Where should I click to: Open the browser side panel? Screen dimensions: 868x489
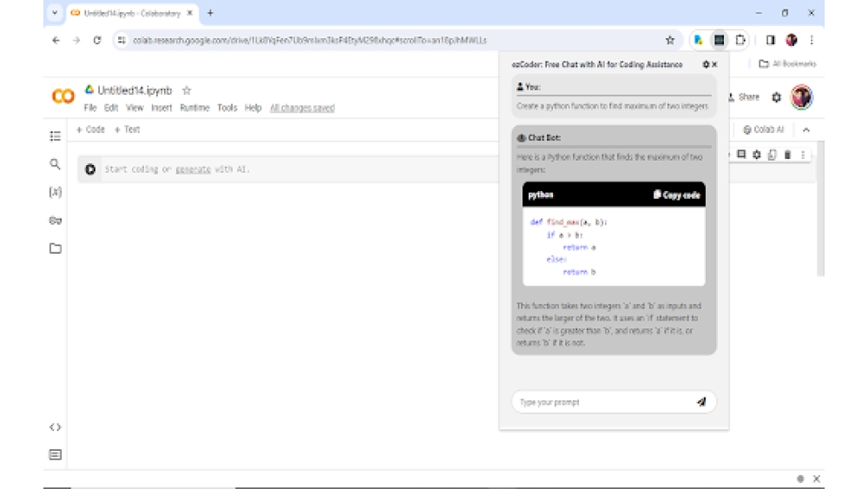coord(771,40)
